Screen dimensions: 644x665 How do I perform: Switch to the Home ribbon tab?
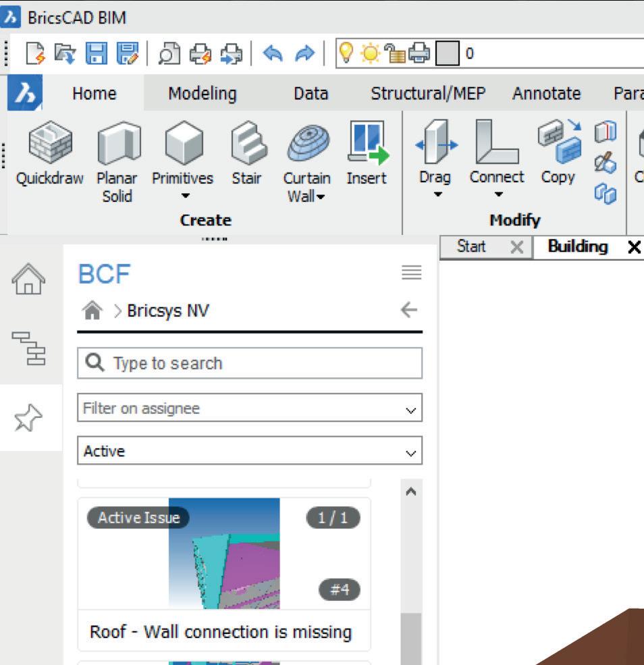click(94, 93)
